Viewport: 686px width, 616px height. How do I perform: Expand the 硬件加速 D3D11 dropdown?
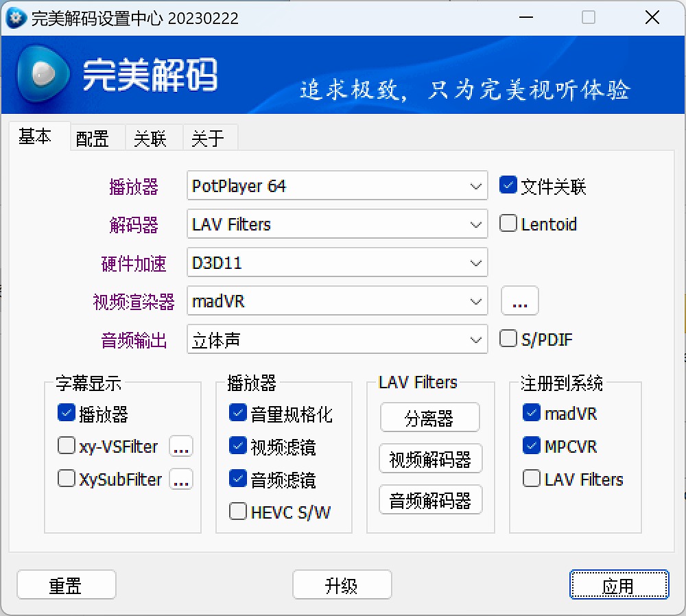(337, 263)
